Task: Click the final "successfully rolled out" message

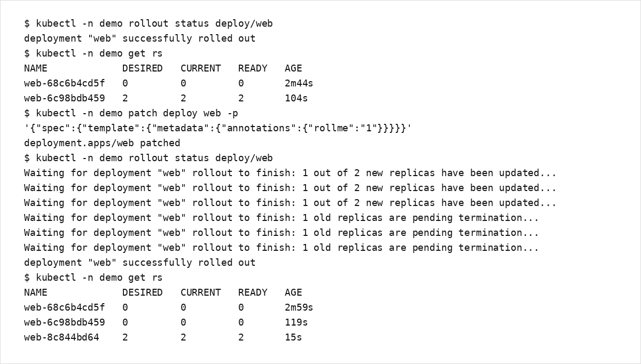Action: click(x=140, y=263)
